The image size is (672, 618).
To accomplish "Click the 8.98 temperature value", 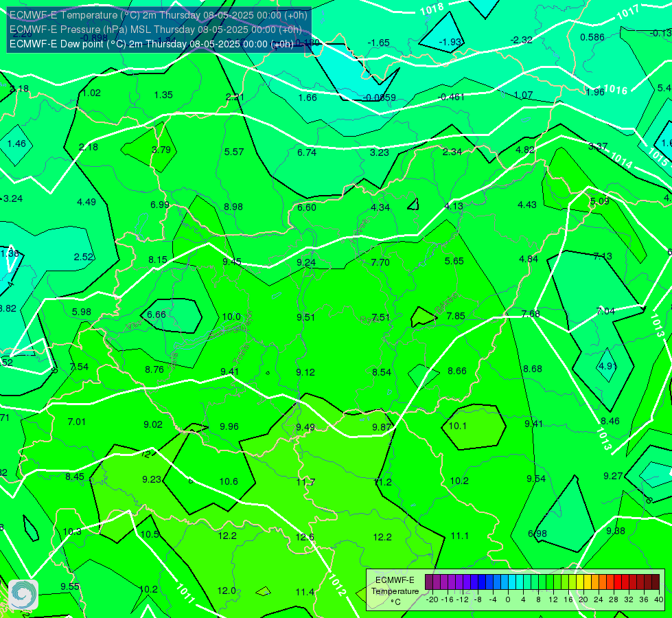I will (x=233, y=207).
